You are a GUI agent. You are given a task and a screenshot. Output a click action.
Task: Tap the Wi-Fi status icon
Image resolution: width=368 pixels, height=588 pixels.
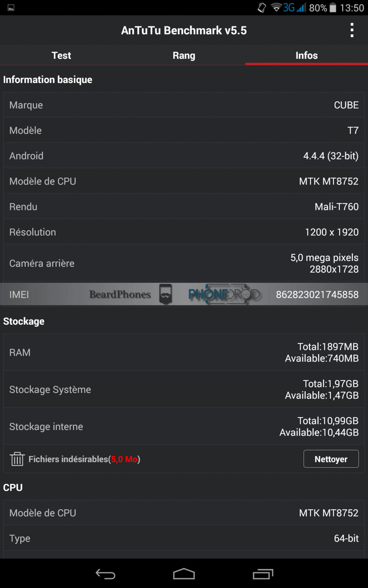pyautogui.click(x=276, y=7)
